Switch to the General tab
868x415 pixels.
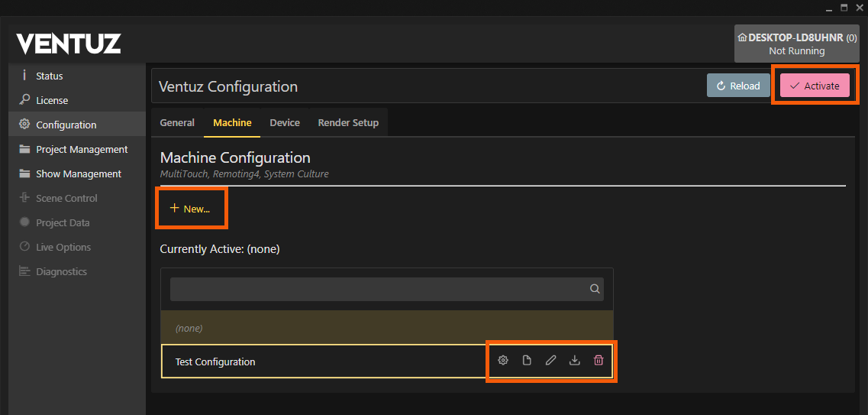click(x=177, y=123)
